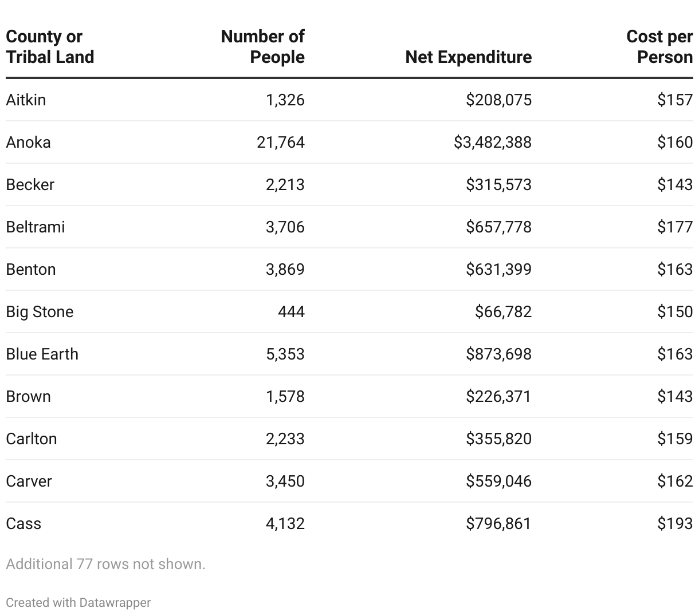
Task: Click Big Stone's number of people 444
Action: [x=291, y=312]
